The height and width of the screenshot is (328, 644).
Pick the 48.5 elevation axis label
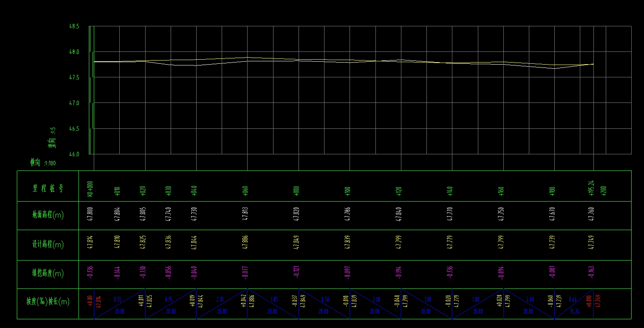click(74, 26)
